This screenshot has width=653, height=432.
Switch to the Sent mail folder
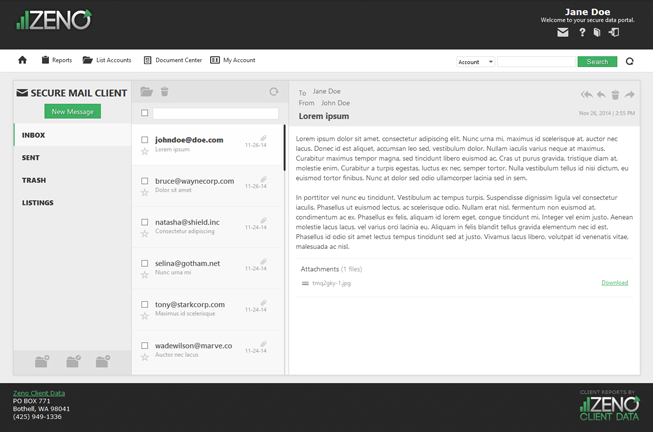(x=31, y=158)
